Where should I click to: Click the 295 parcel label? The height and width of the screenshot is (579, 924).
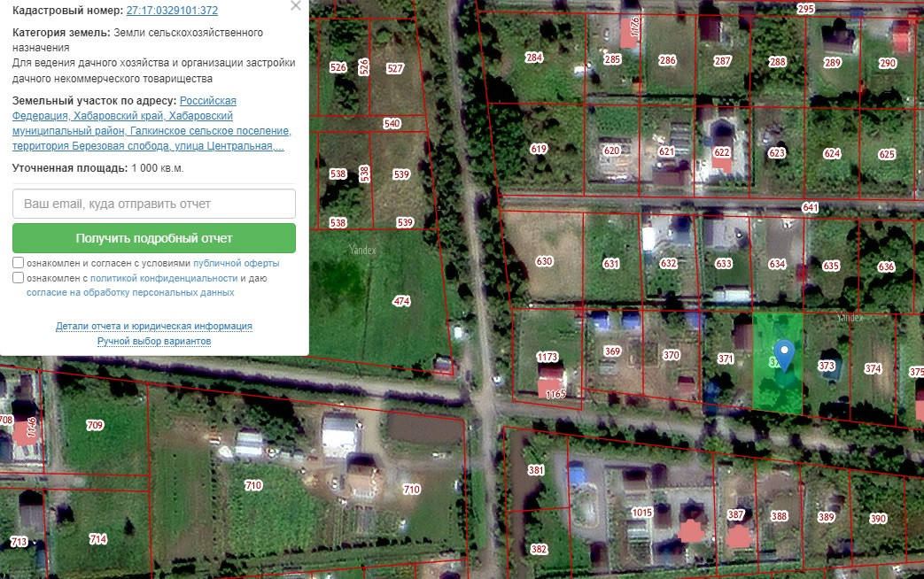[805, 8]
